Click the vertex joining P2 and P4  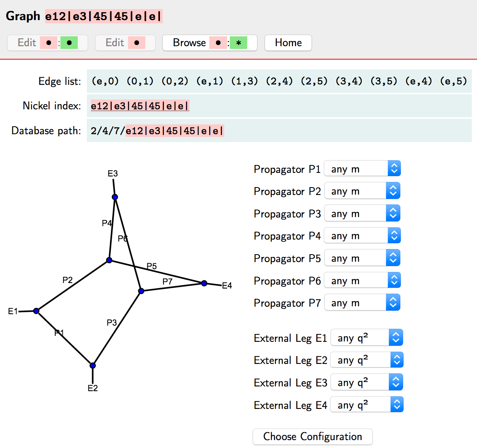[109, 260]
